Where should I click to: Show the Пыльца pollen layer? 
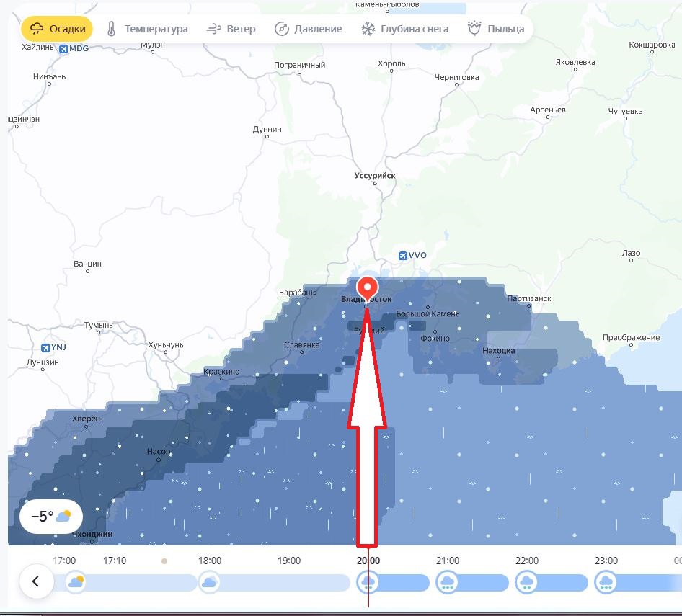tap(496, 30)
